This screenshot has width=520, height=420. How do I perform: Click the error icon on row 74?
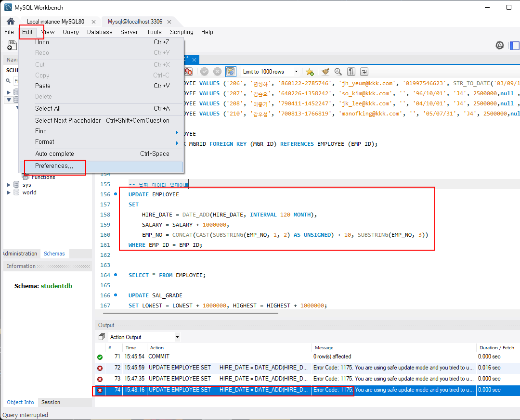point(100,390)
